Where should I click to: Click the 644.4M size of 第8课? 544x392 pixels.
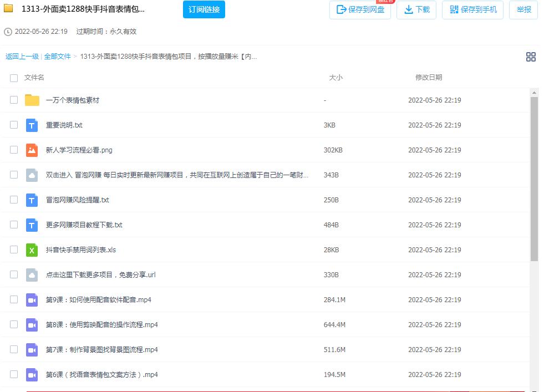coord(334,325)
